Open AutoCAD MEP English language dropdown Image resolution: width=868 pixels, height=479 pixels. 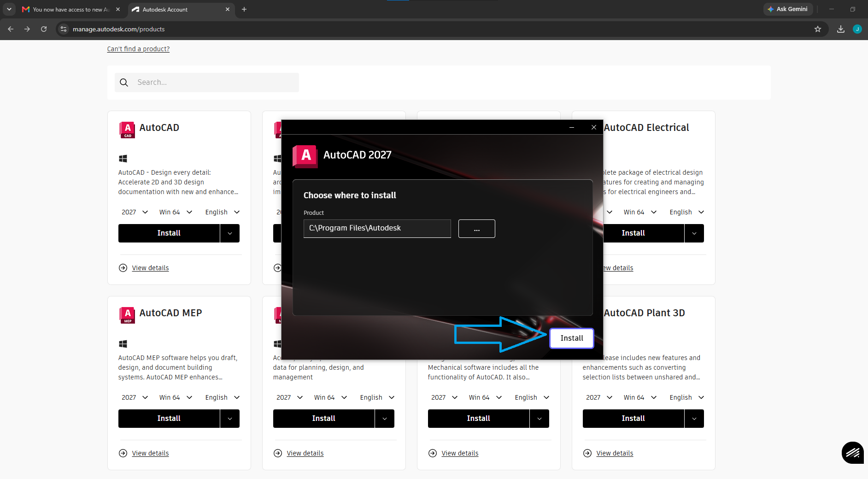coord(223,397)
